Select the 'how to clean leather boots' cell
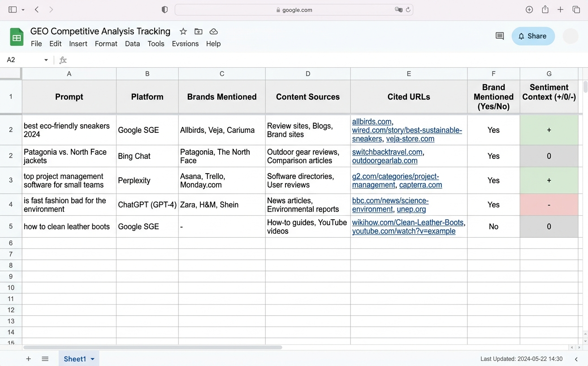The image size is (588, 366). [69, 227]
